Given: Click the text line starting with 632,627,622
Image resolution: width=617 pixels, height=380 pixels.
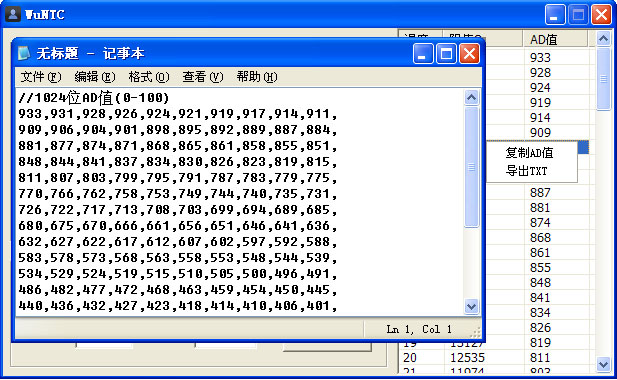Looking at the screenshot, I should pos(177,242).
